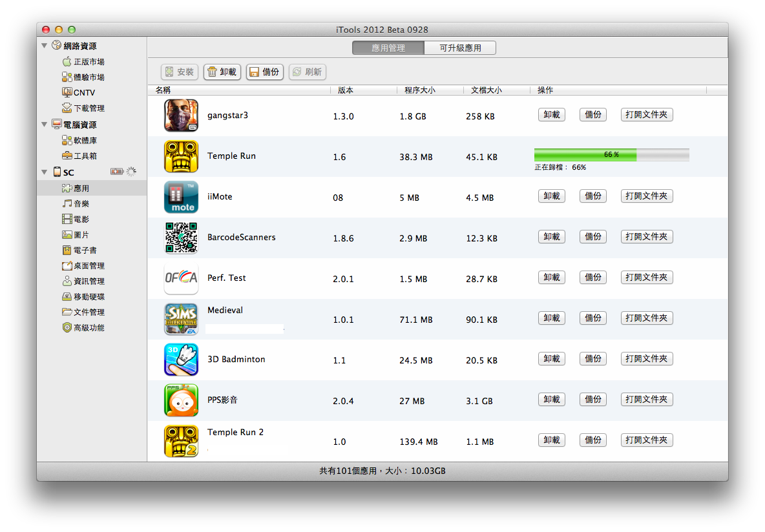Screen dimensions: 765x532
Task: Click 卸載 button for gangstar3
Action: click(551, 115)
